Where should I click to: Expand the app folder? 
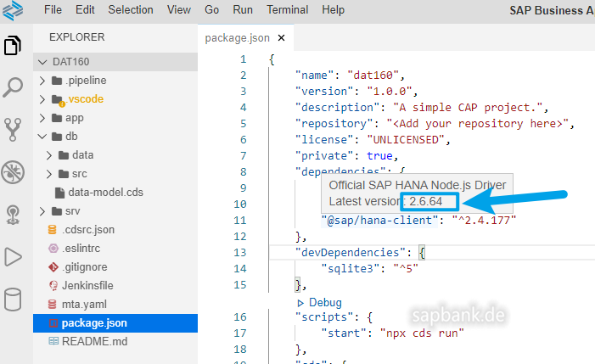click(x=42, y=118)
